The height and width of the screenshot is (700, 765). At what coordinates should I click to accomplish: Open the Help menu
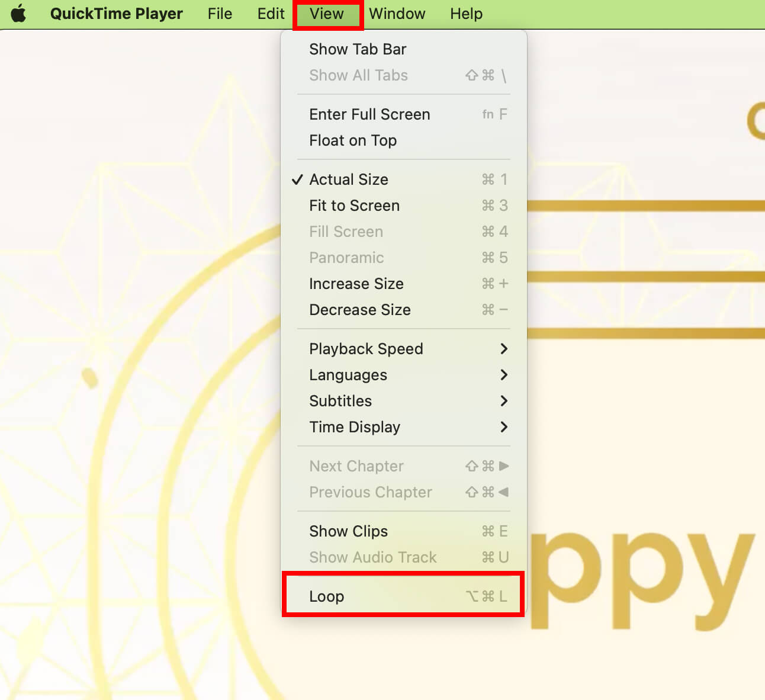tap(466, 14)
